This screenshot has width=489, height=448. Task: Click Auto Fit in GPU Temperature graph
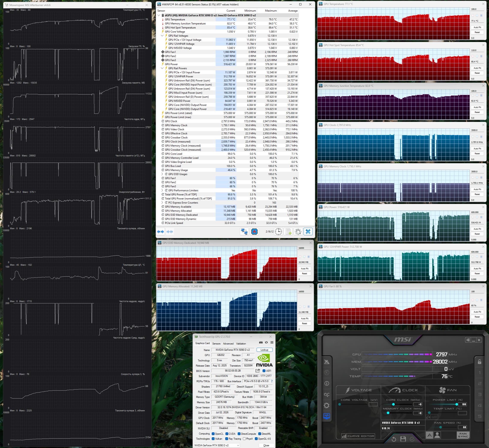tap(477, 27)
